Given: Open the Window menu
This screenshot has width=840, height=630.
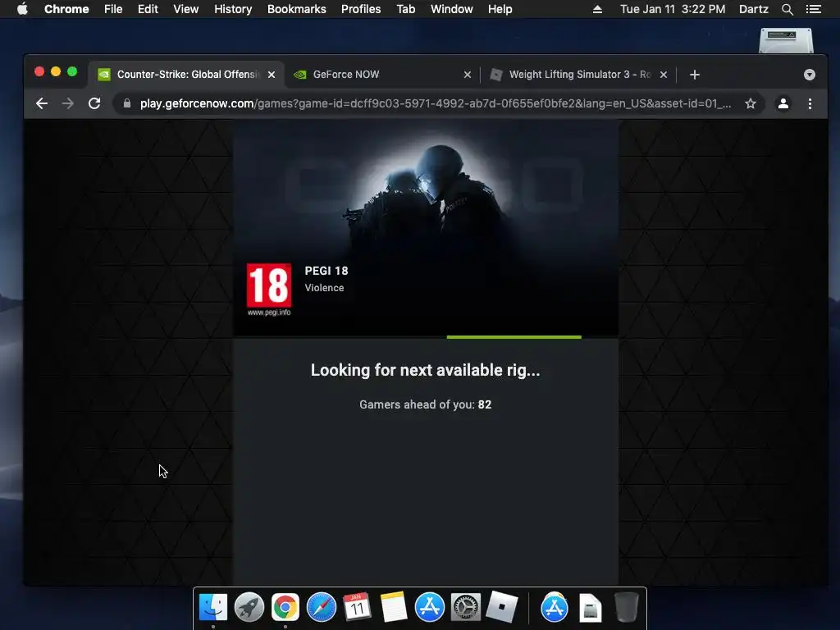Looking at the screenshot, I should coord(452,9).
